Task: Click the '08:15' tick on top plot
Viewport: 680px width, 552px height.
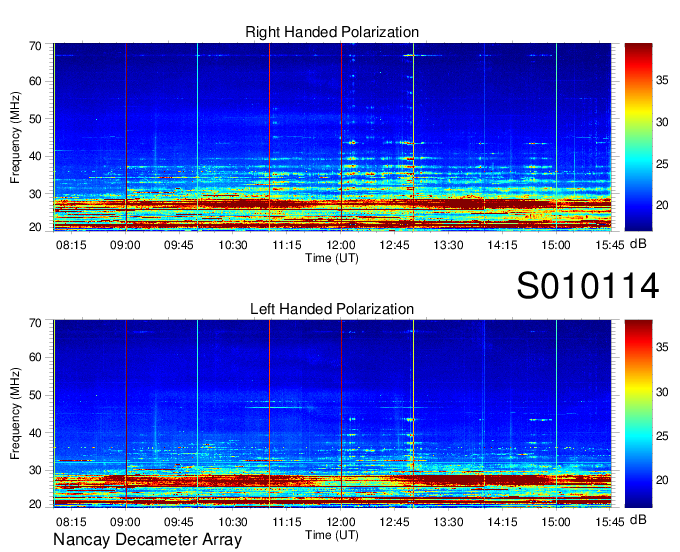Action: (x=71, y=245)
